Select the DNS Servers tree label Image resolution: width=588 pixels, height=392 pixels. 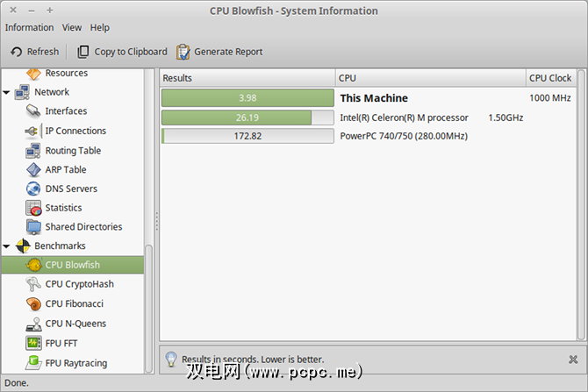[71, 189]
